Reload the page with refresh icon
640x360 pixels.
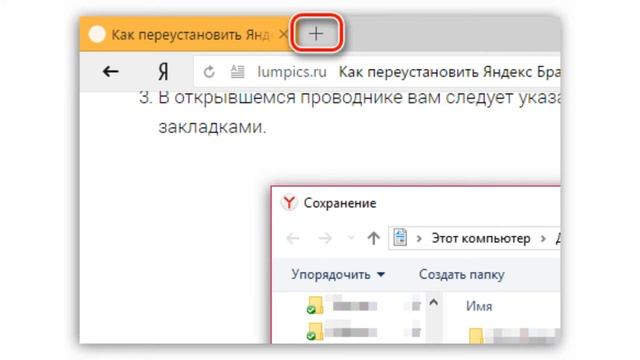click(x=209, y=72)
